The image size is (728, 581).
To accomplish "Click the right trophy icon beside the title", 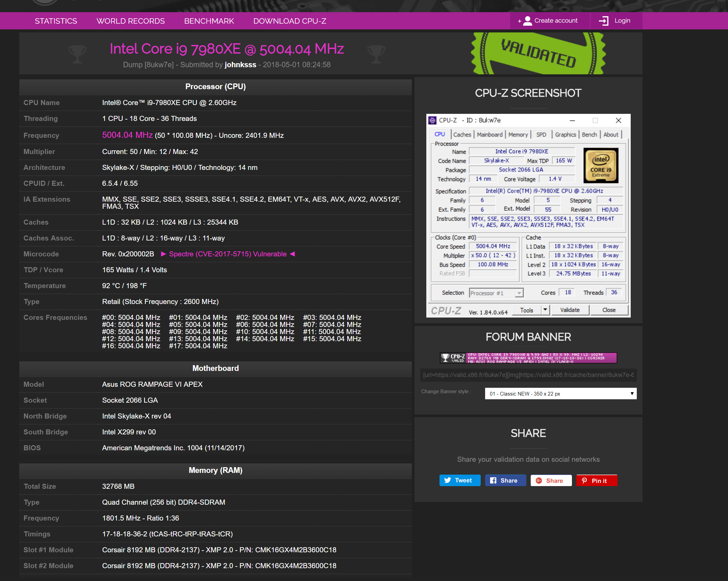I will click(x=376, y=54).
